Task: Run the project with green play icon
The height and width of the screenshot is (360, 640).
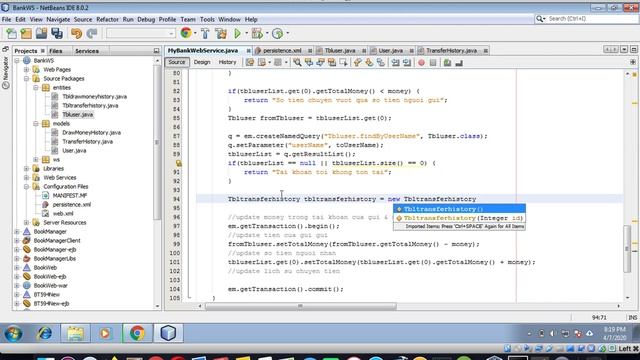Action: [237, 33]
